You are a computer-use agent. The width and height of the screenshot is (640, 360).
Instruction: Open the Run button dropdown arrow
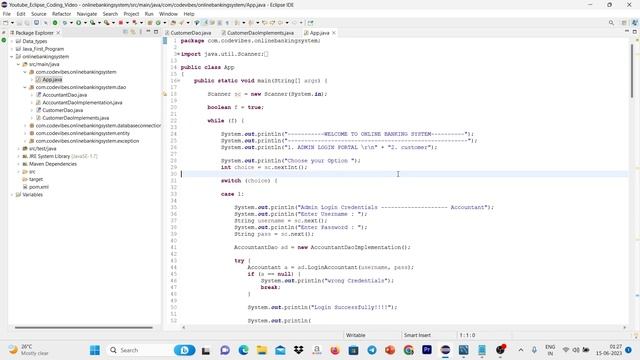[x=85, y=23]
